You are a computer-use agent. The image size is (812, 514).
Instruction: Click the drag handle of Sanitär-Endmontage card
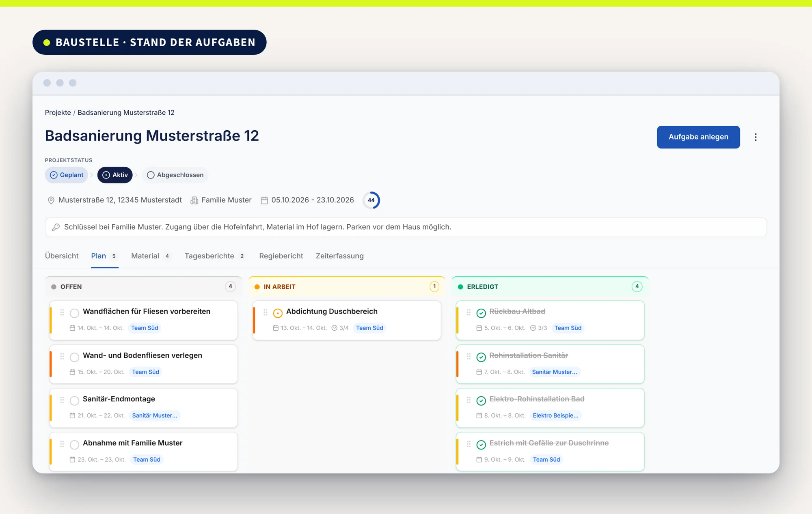click(x=62, y=400)
